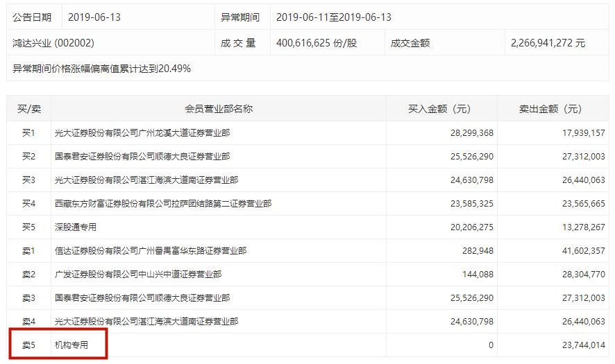Select turnover value 2,266,941,272 元
Screen dimensions: 615x364
point(548,43)
